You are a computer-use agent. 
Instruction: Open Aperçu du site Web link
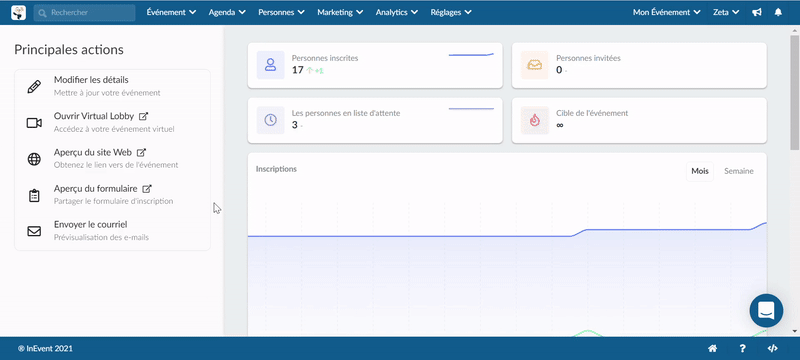[x=93, y=152]
